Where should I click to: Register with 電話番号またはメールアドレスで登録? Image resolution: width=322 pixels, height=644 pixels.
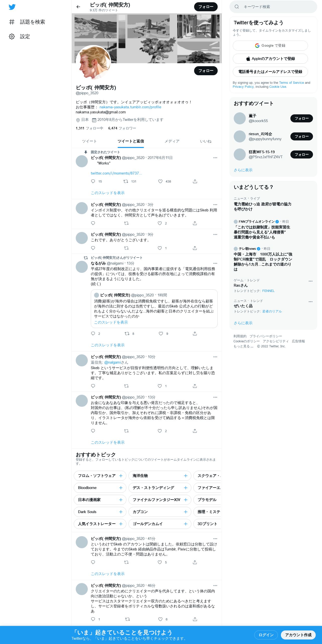tap(270, 72)
